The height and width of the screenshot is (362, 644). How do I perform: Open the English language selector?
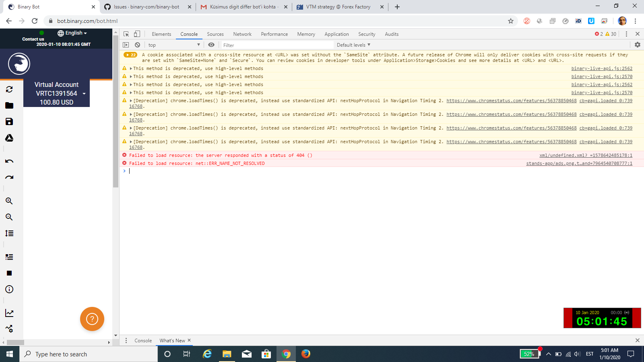[x=72, y=33]
